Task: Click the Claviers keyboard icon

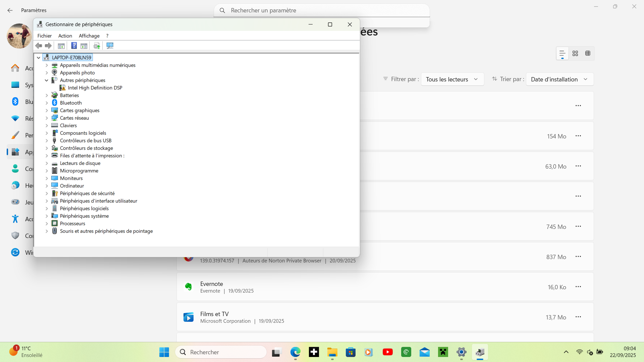Action: click(55, 125)
